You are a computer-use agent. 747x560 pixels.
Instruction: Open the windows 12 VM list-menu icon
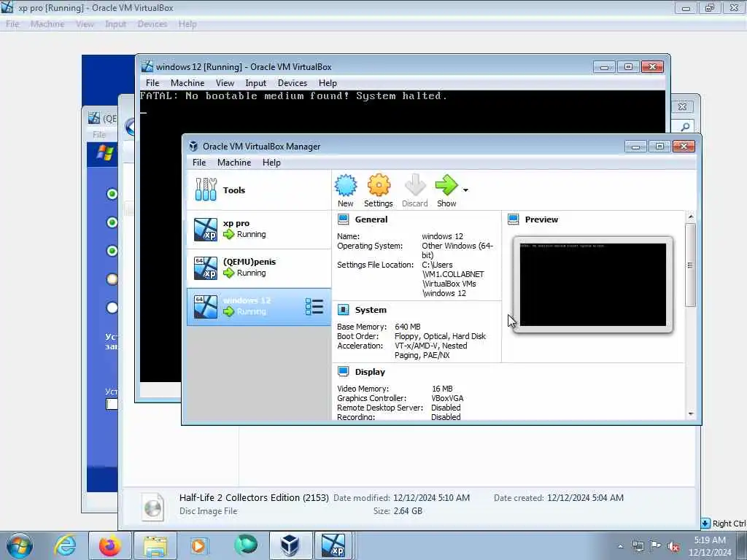point(314,307)
